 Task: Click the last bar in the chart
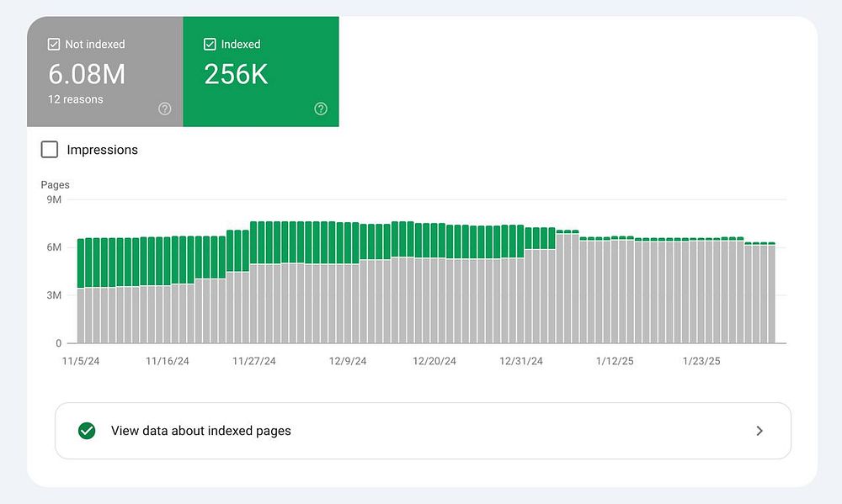pos(770,293)
